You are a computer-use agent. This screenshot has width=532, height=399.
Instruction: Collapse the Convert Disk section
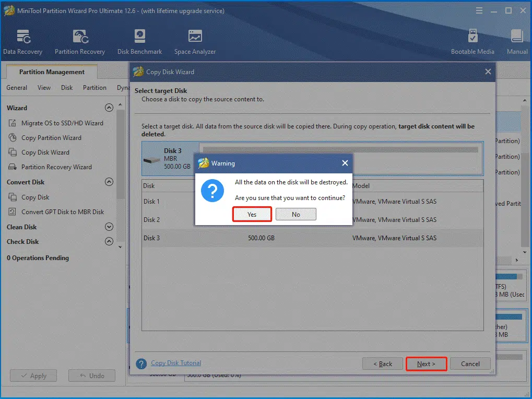coord(109,182)
